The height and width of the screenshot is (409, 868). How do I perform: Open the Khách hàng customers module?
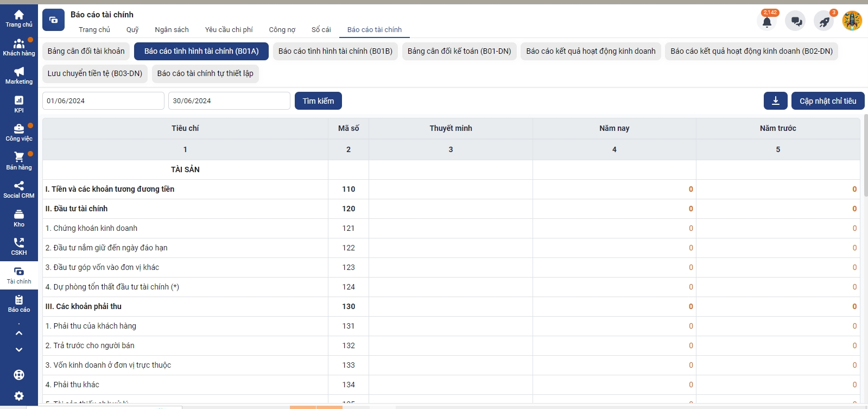click(19, 47)
